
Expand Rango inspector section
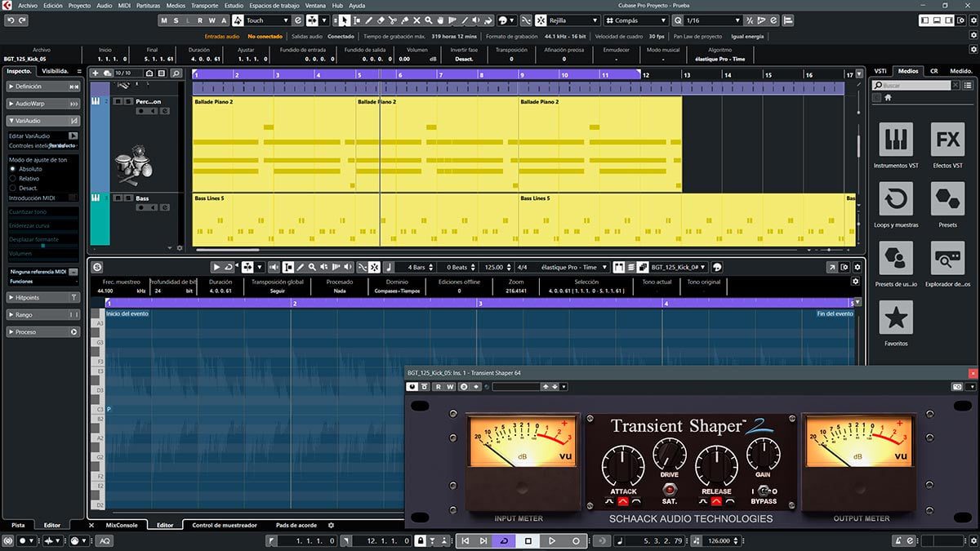point(43,315)
